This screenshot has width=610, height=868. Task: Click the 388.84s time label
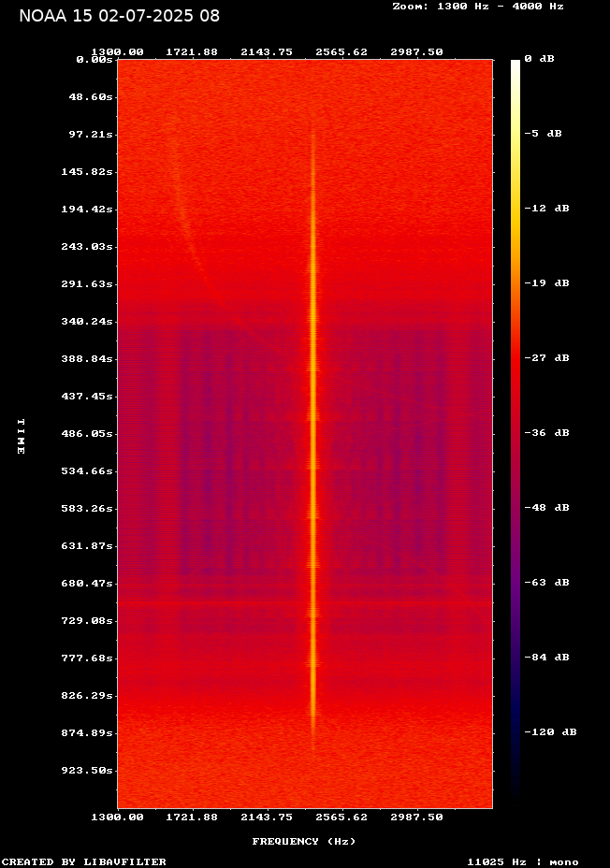pyautogui.click(x=87, y=359)
